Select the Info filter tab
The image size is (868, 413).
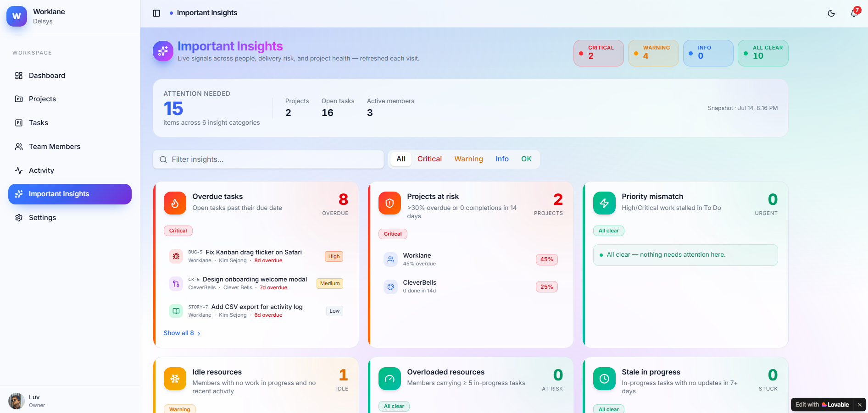(502, 159)
